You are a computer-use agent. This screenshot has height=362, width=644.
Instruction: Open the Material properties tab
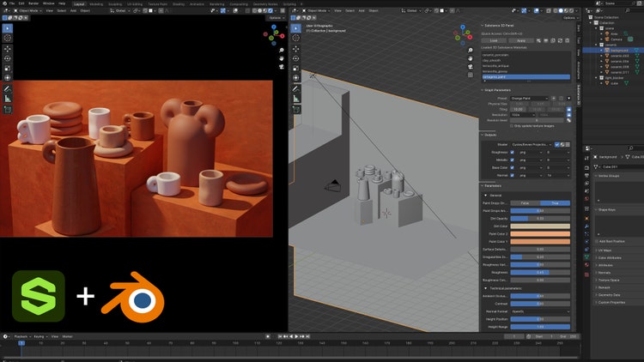point(586,265)
